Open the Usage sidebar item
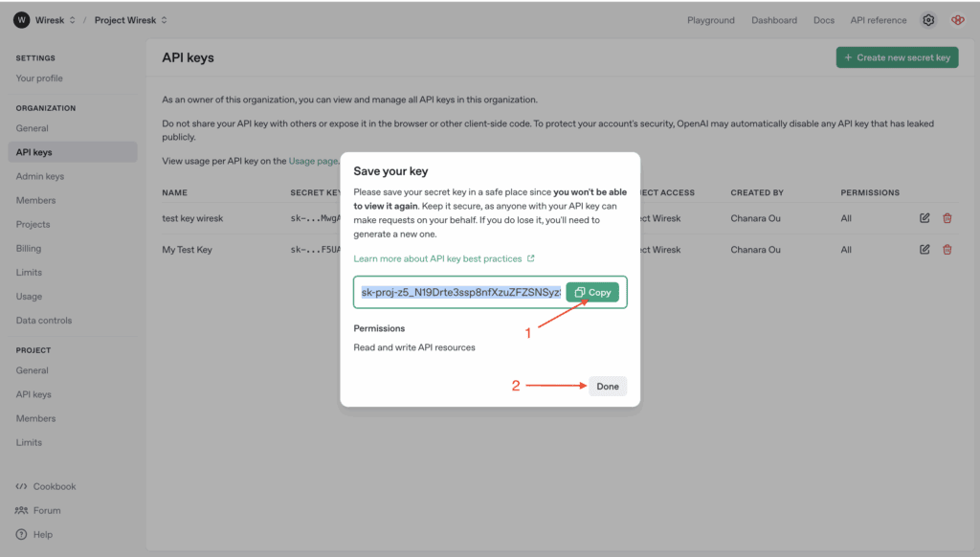The width and height of the screenshot is (980, 557). (x=29, y=297)
